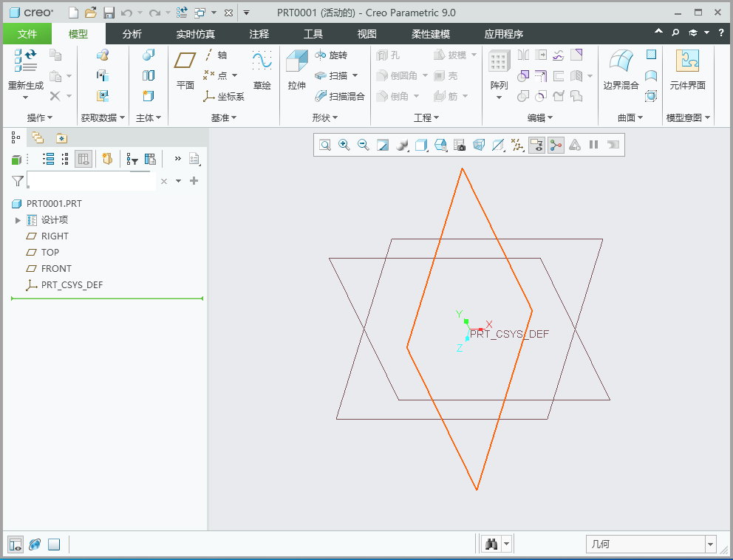Open the 应用程序 tab

(x=503, y=34)
